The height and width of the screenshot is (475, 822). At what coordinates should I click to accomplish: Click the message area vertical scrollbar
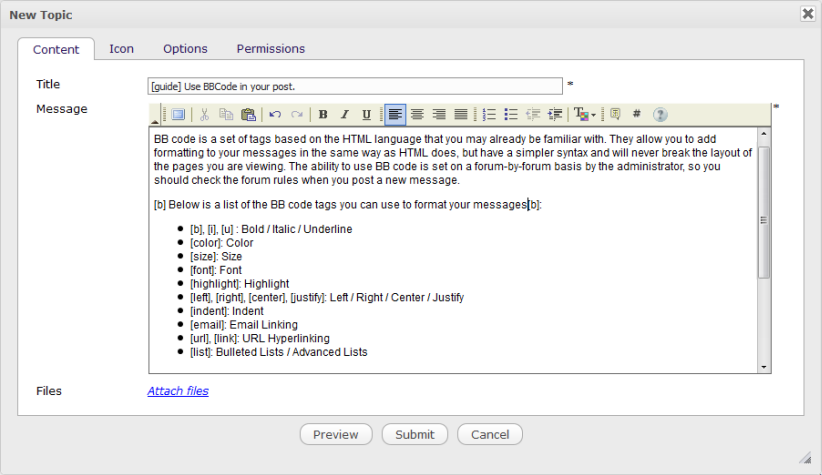[x=764, y=220]
